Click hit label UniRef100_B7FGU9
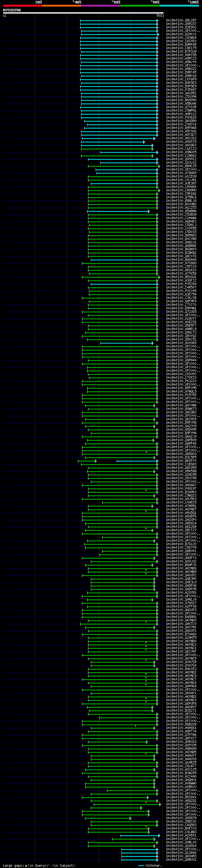 pyautogui.click(x=181, y=52)
